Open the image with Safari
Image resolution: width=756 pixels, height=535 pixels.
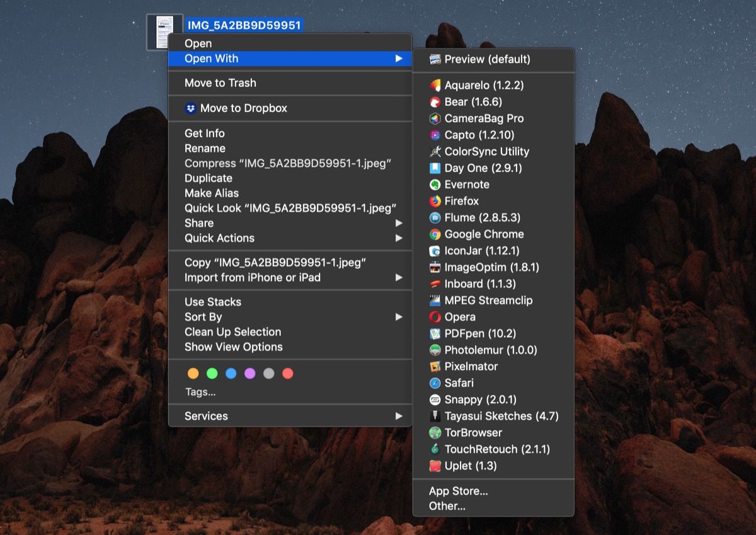point(458,383)
